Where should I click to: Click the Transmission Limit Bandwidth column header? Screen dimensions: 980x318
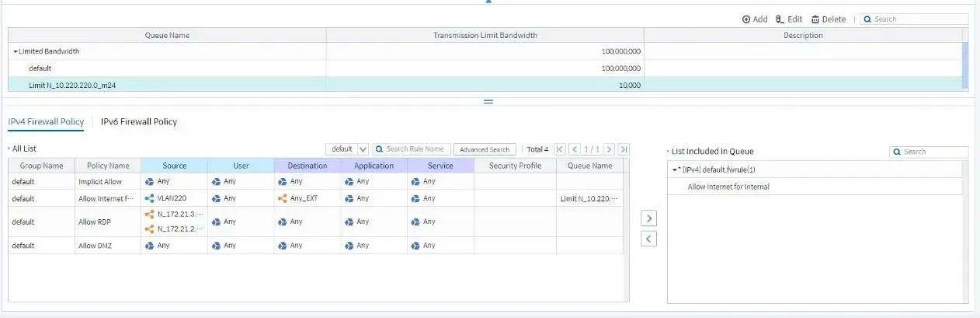(x=485, y=36)
